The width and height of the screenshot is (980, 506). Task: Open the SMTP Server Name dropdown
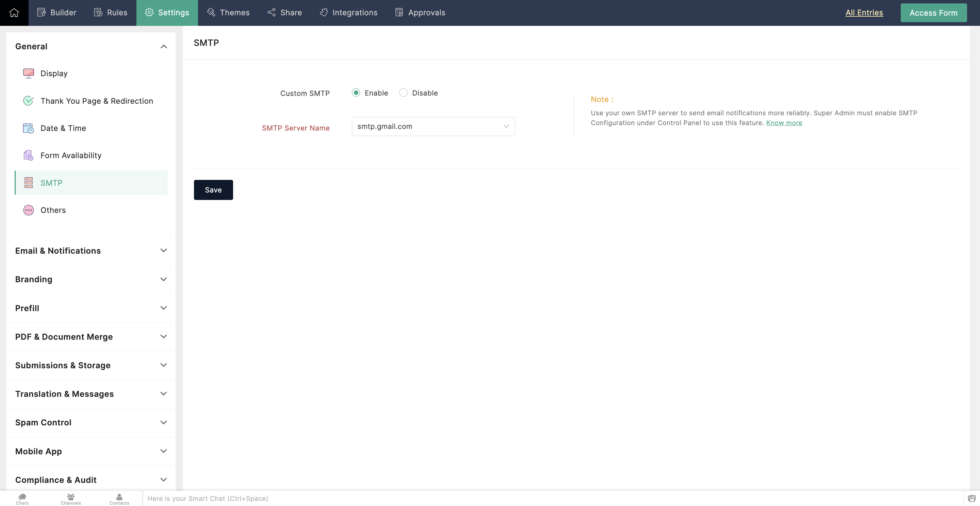pyautogui.click(x=433, y=126)
